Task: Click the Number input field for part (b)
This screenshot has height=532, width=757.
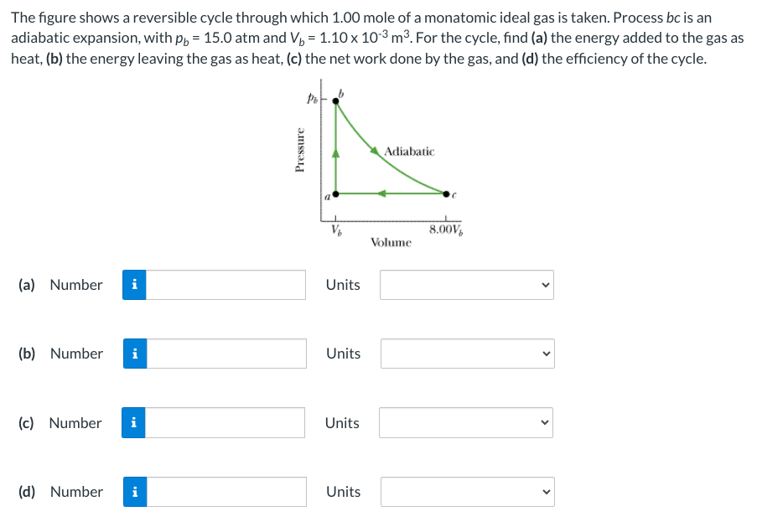Action: (x=226, y=354)
